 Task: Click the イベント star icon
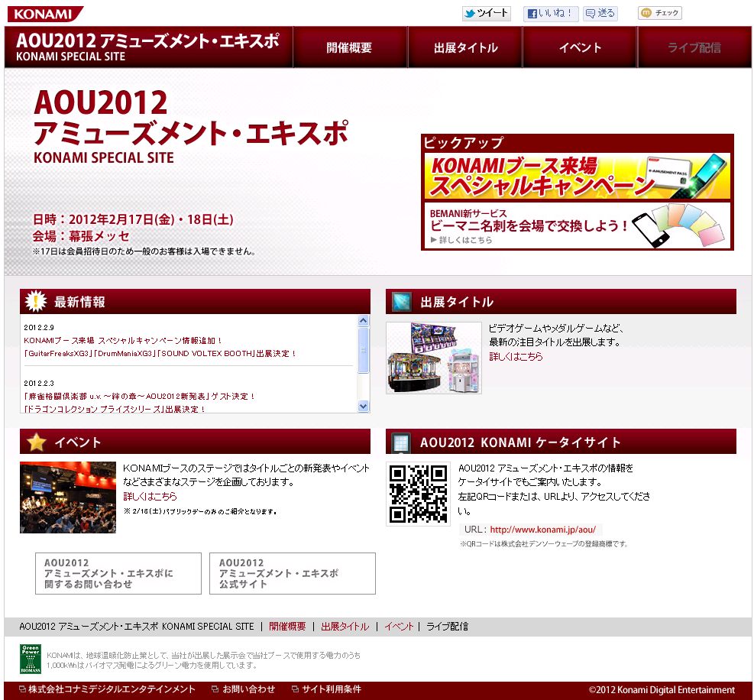[37, 442]
